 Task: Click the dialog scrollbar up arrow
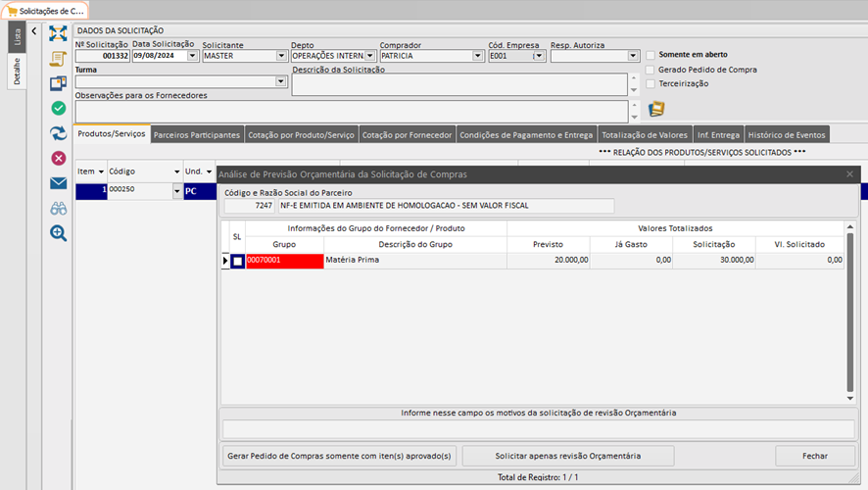coord(850,227)
